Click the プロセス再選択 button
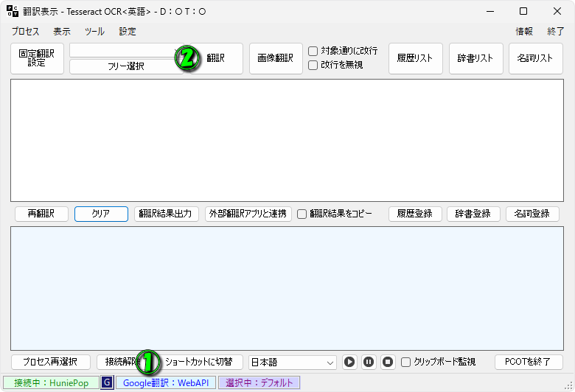Viewport: 575px width, 392px height. click(51, 363)
